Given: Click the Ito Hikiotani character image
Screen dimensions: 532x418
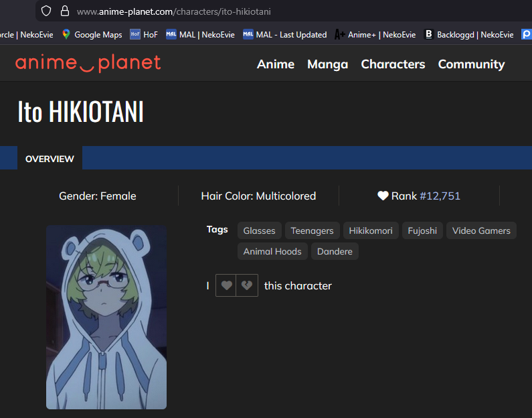Looking at the screenshot, I should pos(106,317).
